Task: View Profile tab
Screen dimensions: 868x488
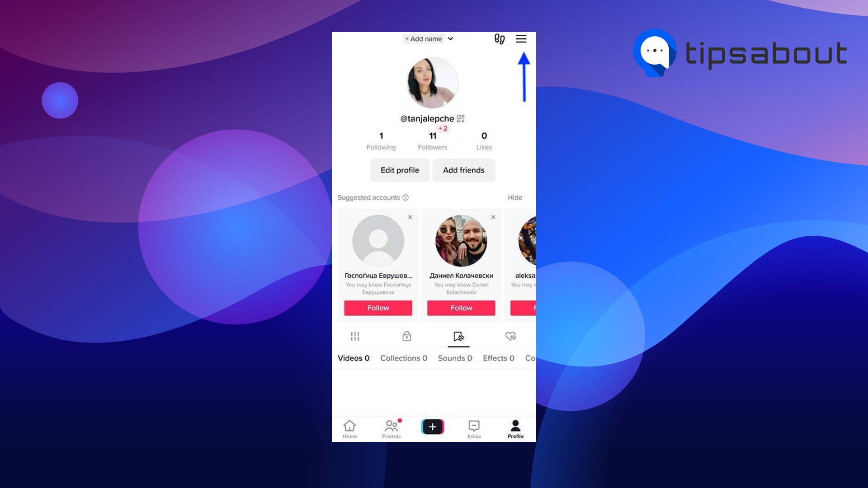Action: [515, 428]
